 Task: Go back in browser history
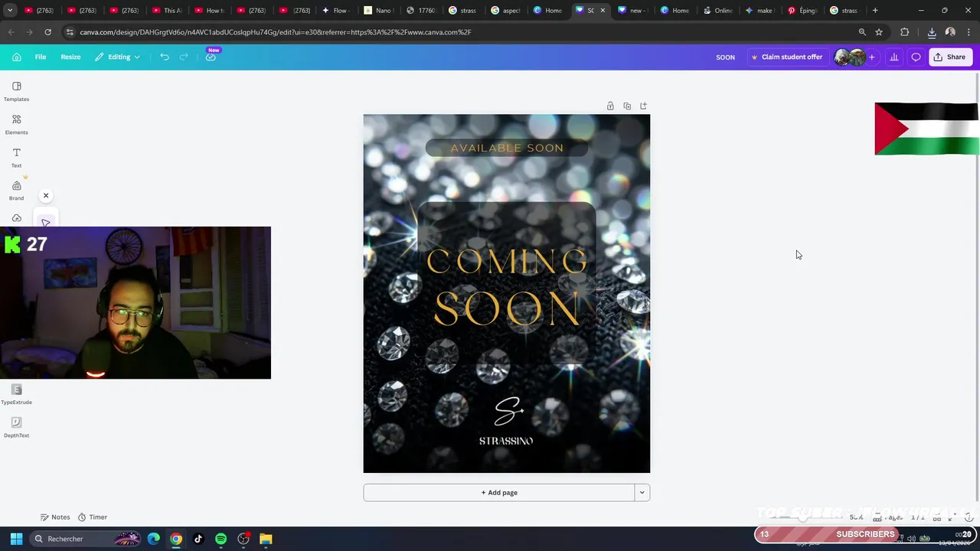pos(11,32)
